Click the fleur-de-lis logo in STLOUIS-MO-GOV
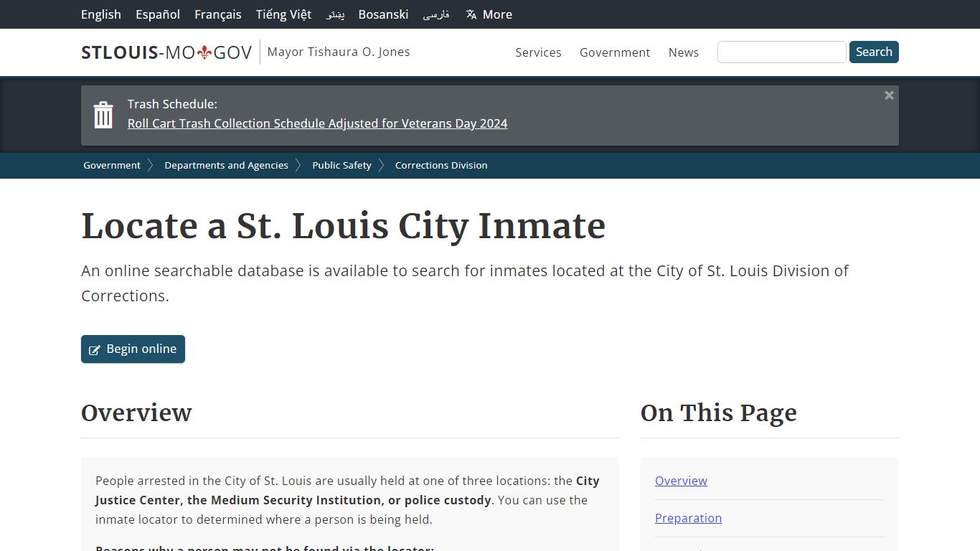The height and width of the screenshot is (551, 980). pyautogui.click(x=204, y=52)
